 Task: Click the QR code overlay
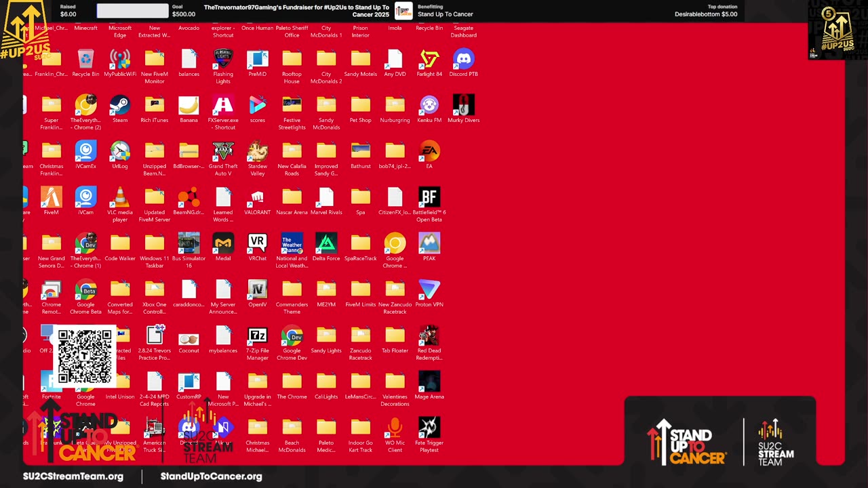tap(85, 357)
